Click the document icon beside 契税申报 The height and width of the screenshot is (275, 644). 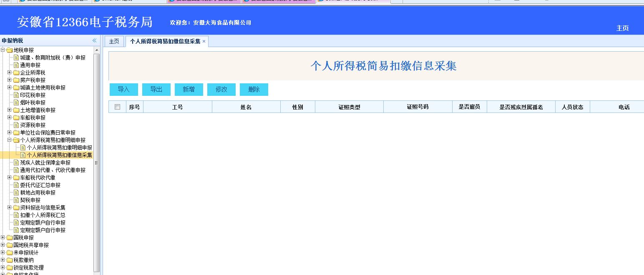pyautogui.click(x=16, y=200)
